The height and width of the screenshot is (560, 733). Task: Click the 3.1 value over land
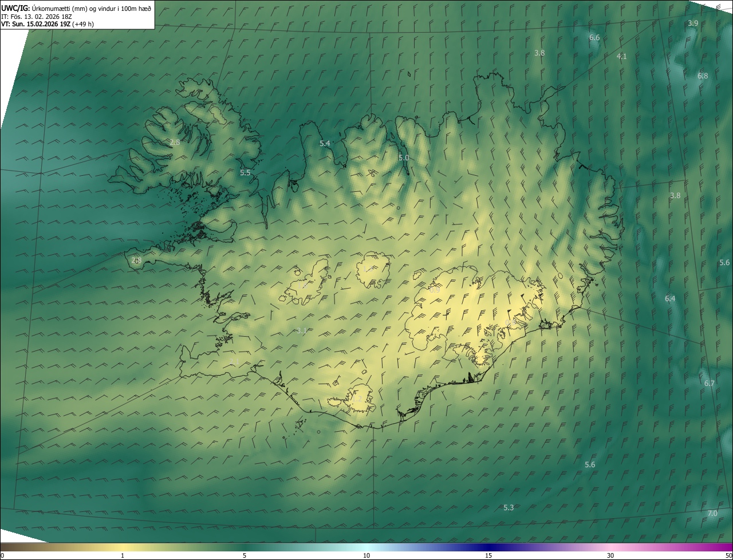[303, 331]
